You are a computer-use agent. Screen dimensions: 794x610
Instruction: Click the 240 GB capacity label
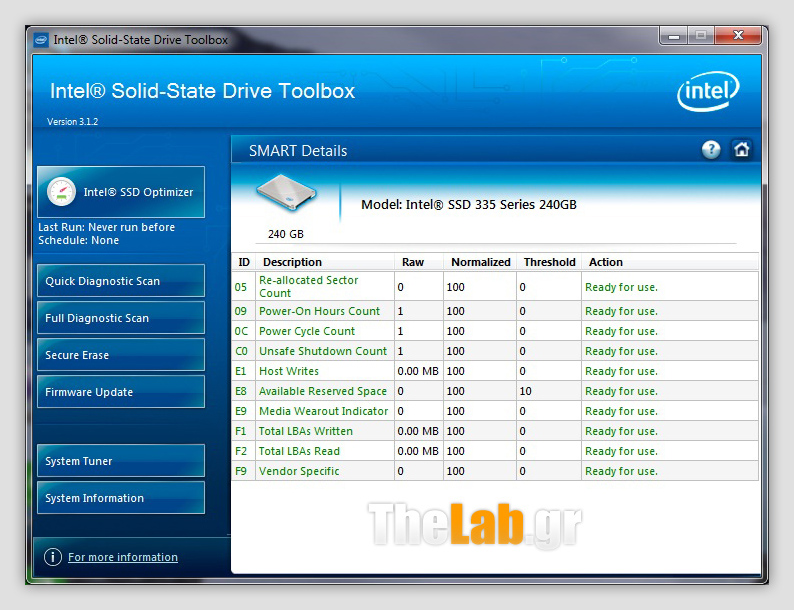[x=286, y=234]
